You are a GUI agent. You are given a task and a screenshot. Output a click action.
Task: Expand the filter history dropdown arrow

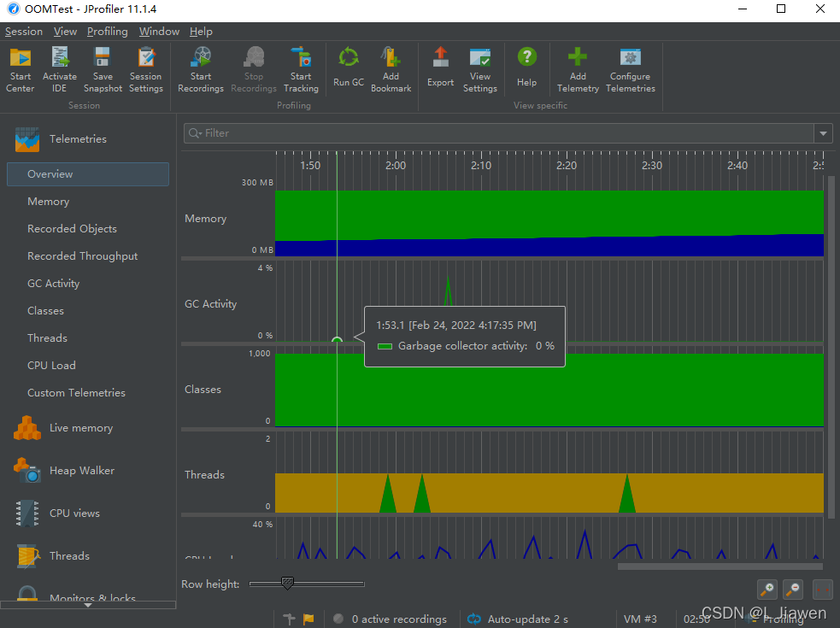pyautogui.click(x=823, y=133)
